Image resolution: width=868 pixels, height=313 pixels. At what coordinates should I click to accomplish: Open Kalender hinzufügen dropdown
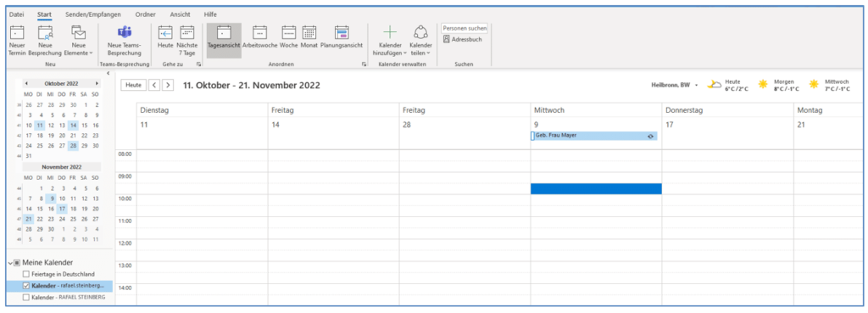click(390, 41)
